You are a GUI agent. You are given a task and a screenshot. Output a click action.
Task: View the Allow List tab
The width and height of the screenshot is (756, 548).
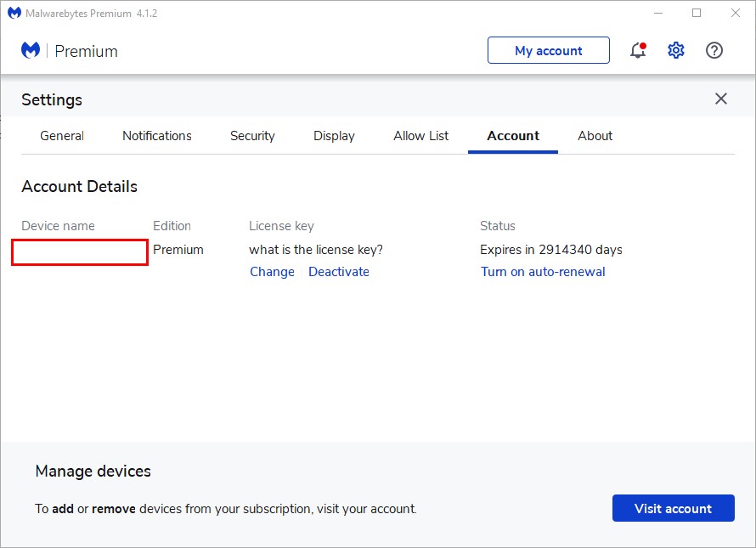(420, 136)
